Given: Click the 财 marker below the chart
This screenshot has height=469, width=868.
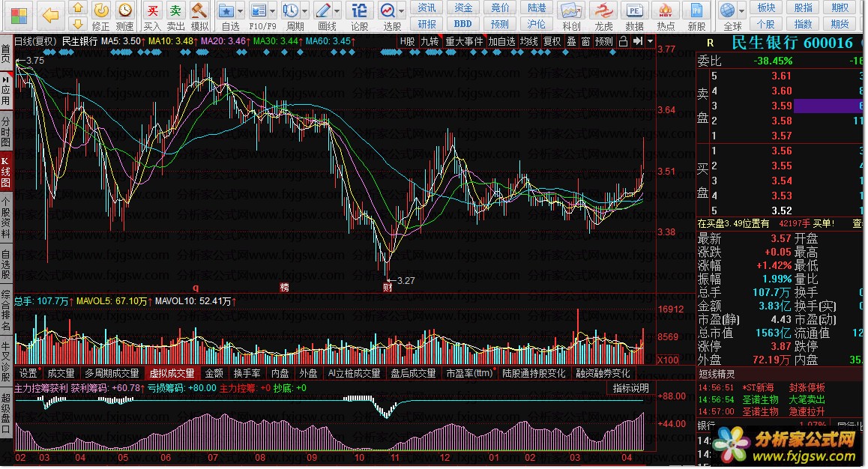Looking at the screenshot, I should (x=388, y=287).
